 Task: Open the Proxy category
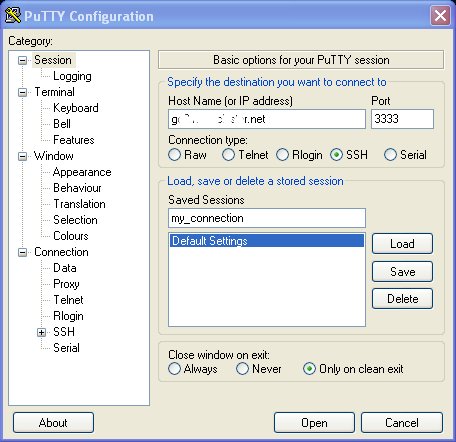[66, 284]
